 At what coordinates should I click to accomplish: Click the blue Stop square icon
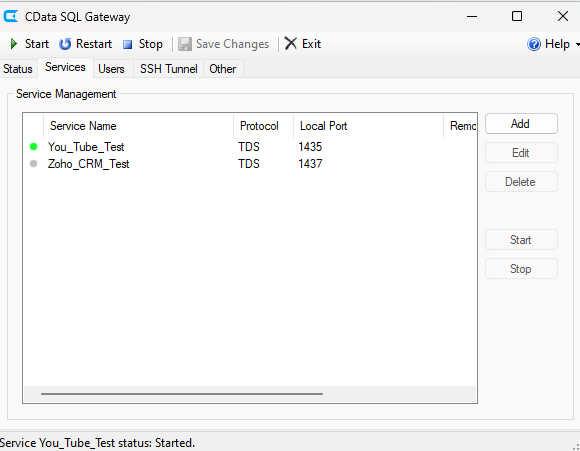(128, 44)
